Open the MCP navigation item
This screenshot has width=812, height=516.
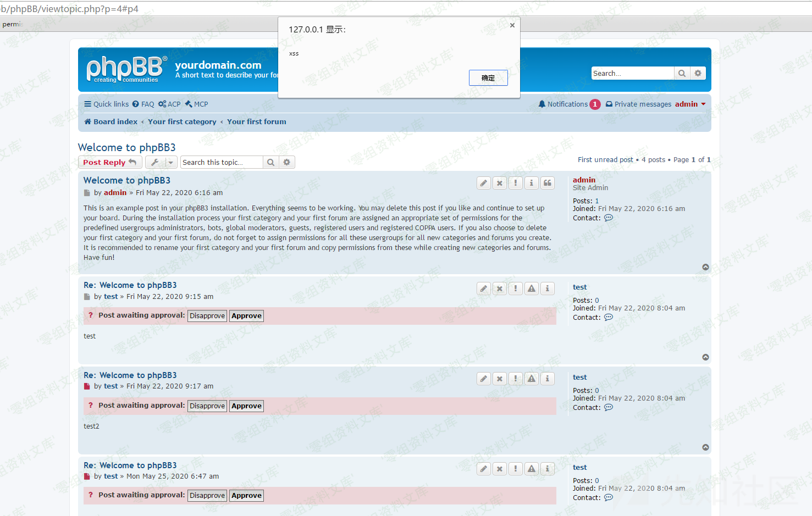[x=196, y=104]
